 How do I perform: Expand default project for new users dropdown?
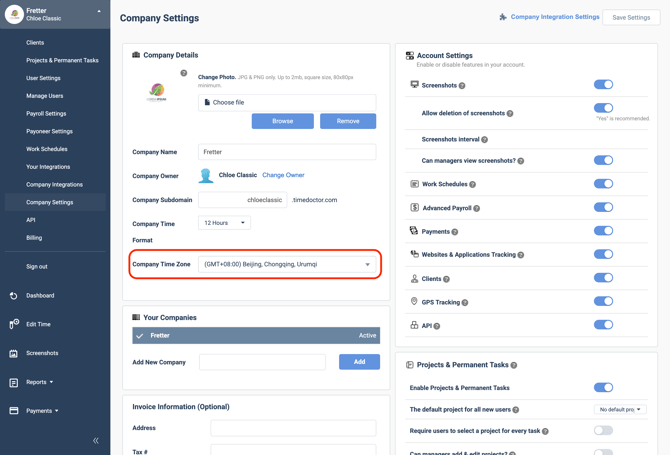point(619,410)
